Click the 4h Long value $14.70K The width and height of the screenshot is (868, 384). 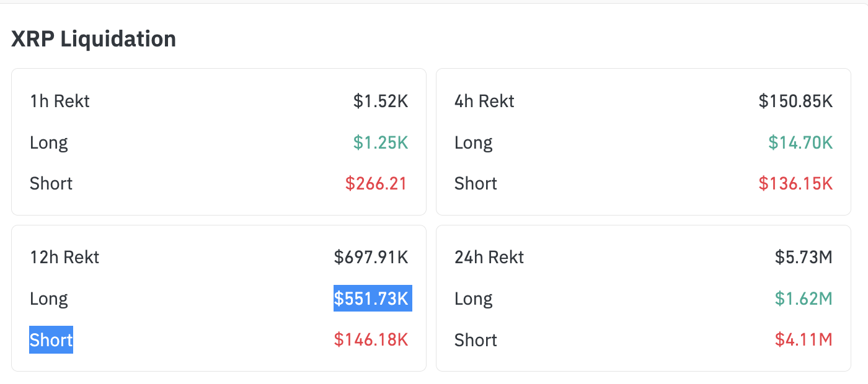[800, 142]
